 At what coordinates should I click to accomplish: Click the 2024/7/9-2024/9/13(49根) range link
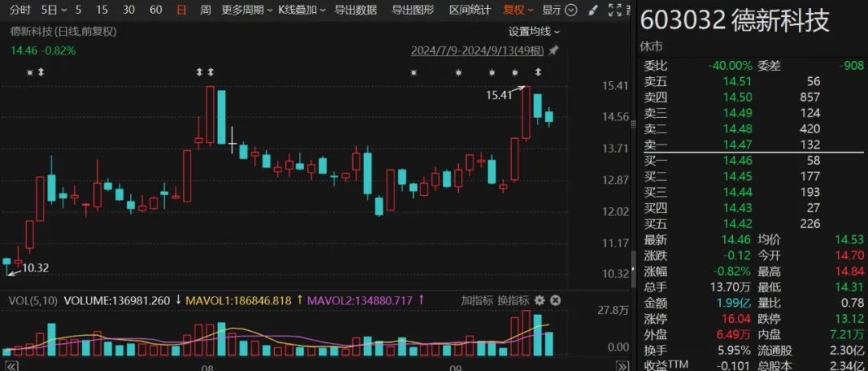[478, 51]
